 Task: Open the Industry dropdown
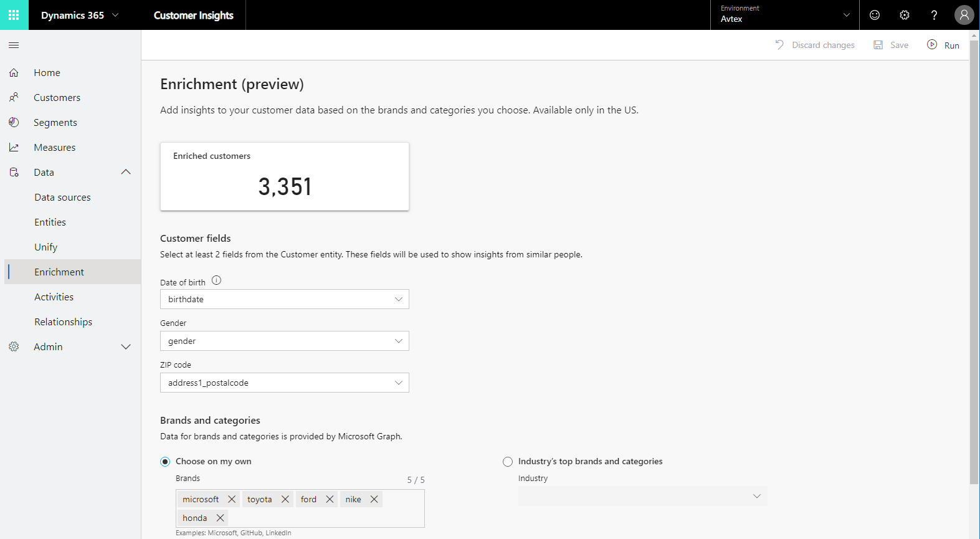(x=642, y=496)
